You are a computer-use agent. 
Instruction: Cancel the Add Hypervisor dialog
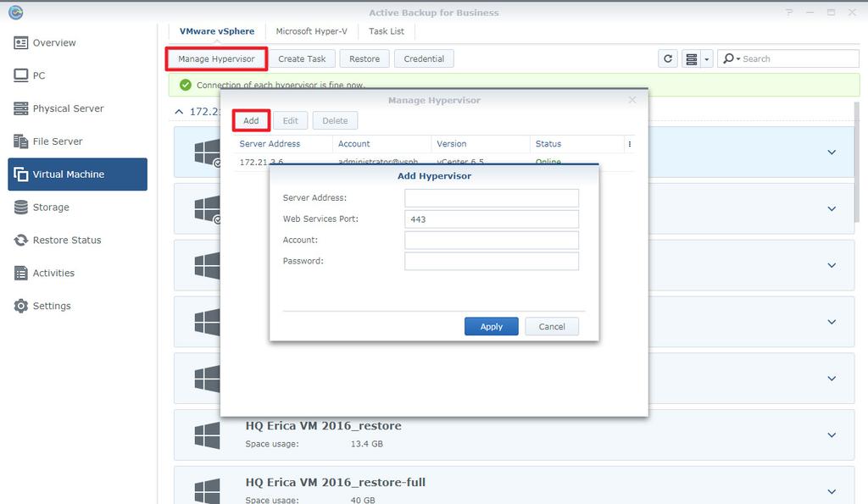point(552,326)
